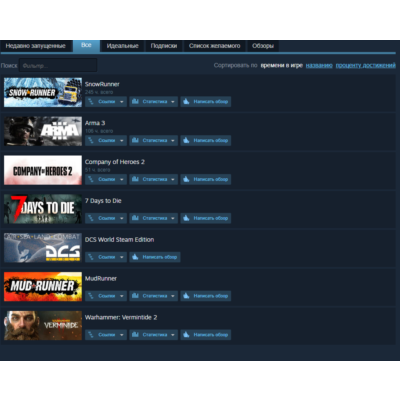Viewport: 400px width, 400px height.
Task: Click the link icon in SnowRunner row
Action: click(91, 102)
